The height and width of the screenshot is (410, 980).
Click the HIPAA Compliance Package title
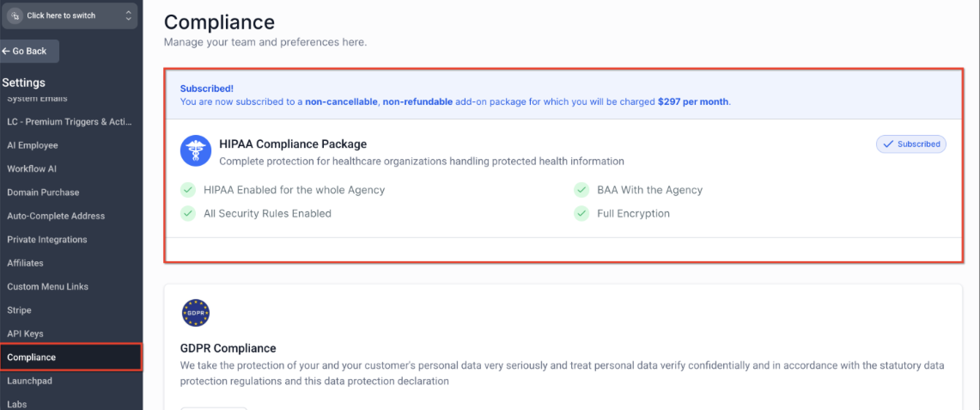click(293, 144)
